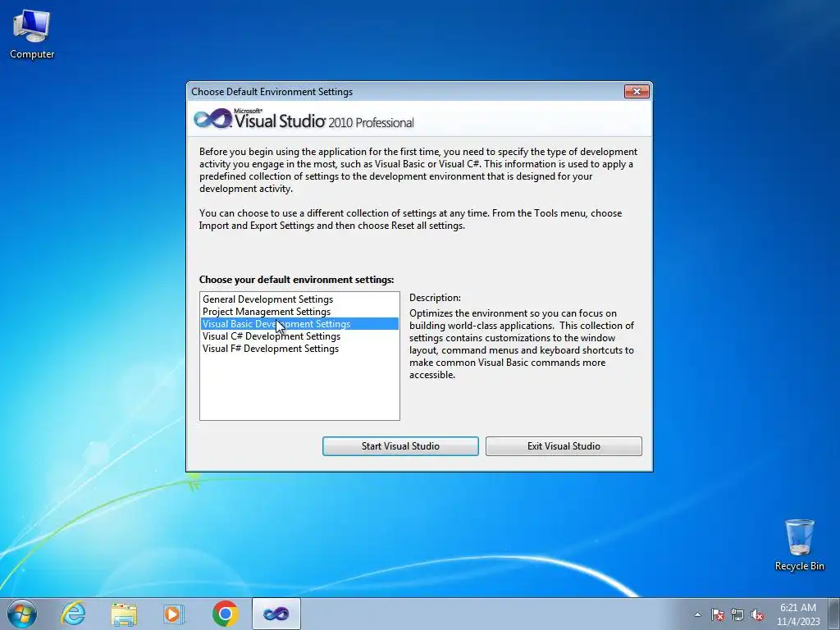Open the Computer desktop icon
The image size is (840, 630).
(32, 34)
